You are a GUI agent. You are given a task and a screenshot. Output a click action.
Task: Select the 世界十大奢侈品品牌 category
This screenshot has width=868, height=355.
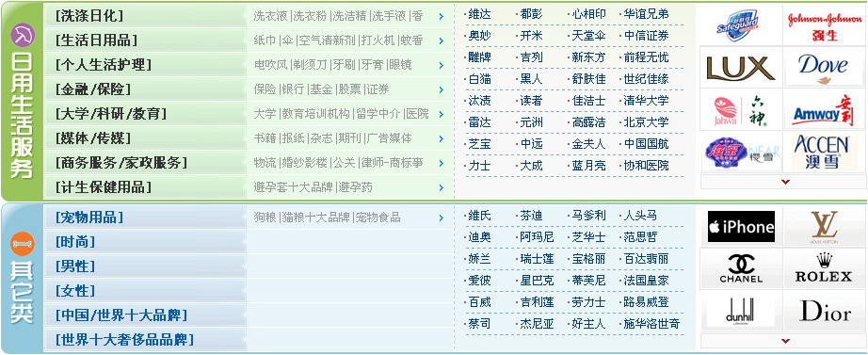click(x=124, y=339)
